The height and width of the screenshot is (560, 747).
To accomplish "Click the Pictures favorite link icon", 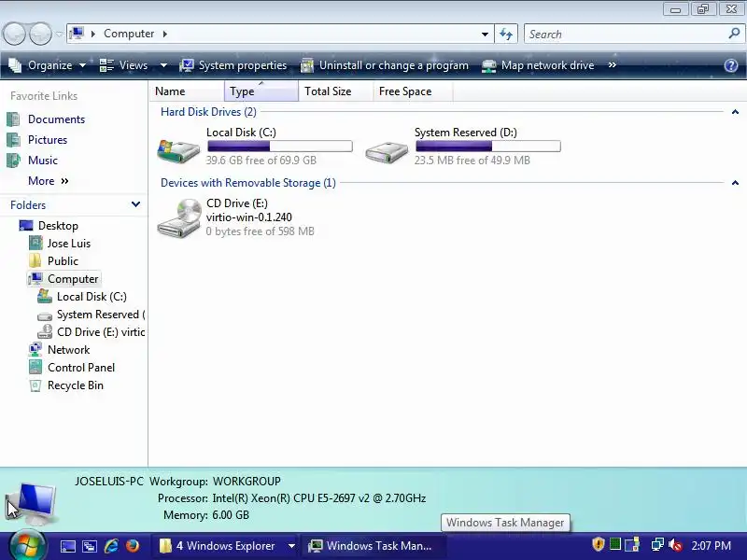I will click(x=13, y=139).
